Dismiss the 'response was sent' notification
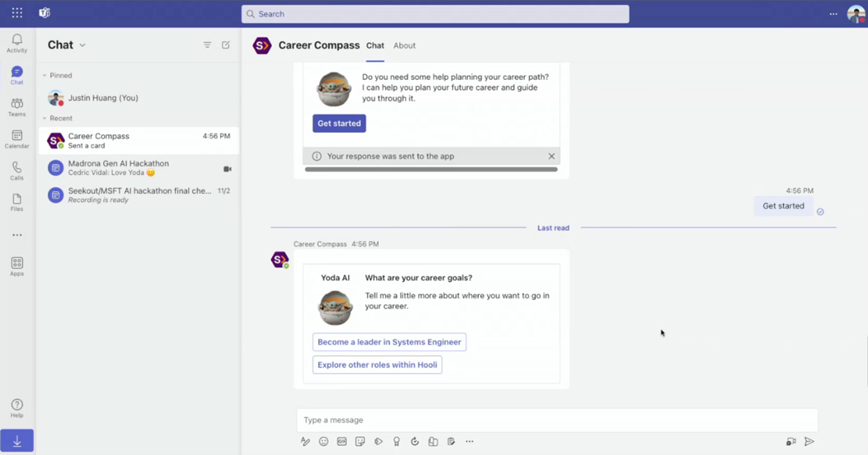The height and width of the screenshot is (455, 868). [x=551, y=156]
